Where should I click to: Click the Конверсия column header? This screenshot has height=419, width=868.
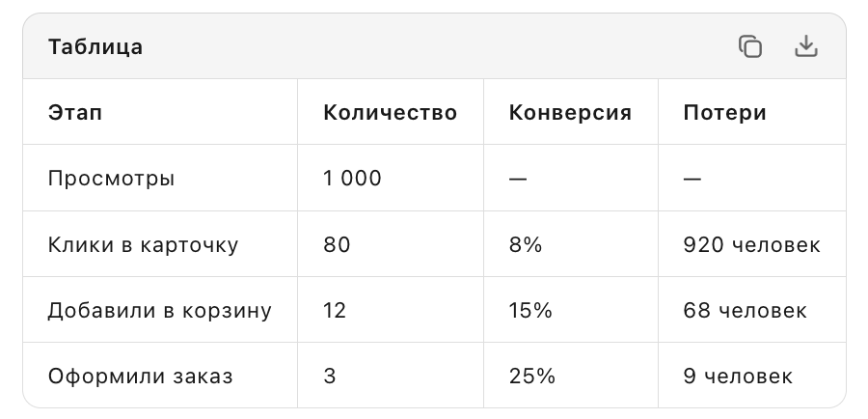[570, 113]
